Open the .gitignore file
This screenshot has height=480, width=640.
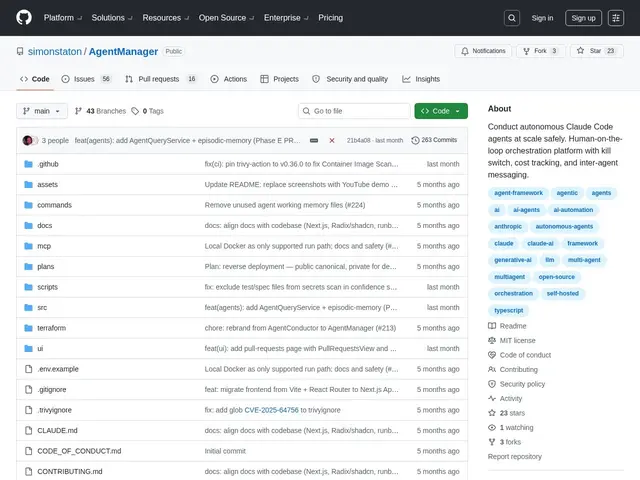pos(52,389)
